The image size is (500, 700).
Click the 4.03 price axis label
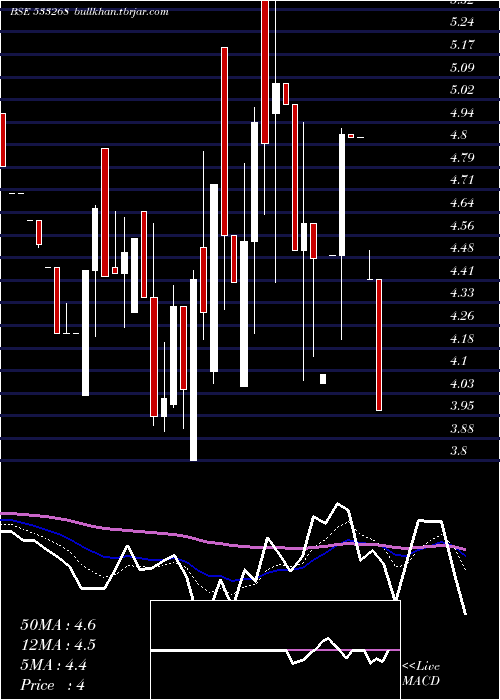(x=462, y=383)
